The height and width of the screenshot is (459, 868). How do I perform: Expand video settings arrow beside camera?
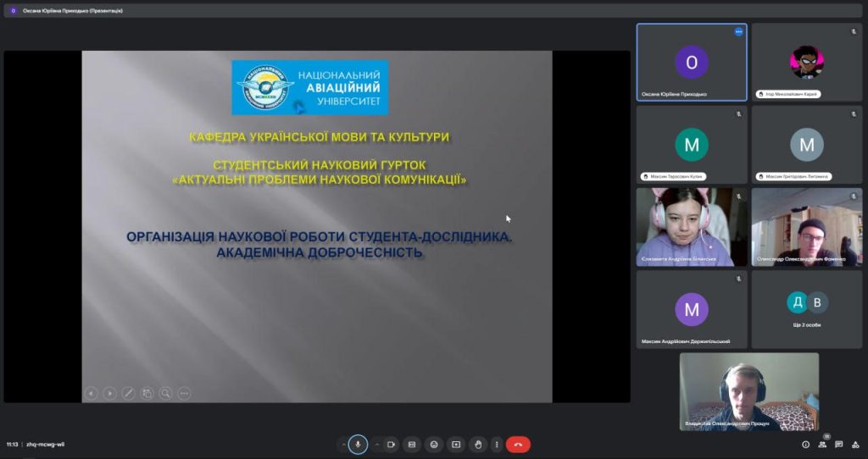click(x=377, y=445)
